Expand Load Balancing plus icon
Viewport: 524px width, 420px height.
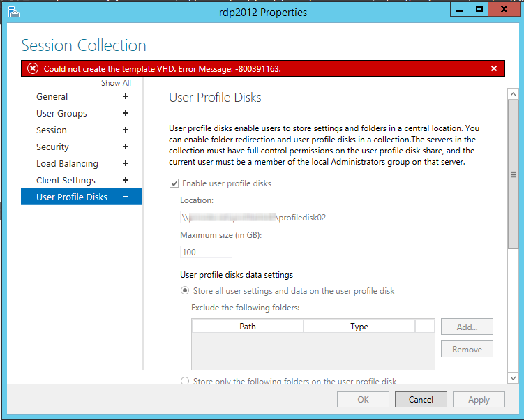click(126, 164)
